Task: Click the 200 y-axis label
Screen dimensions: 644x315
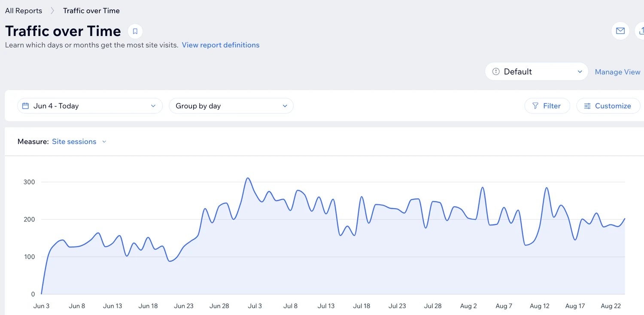Action: point(29,219)
